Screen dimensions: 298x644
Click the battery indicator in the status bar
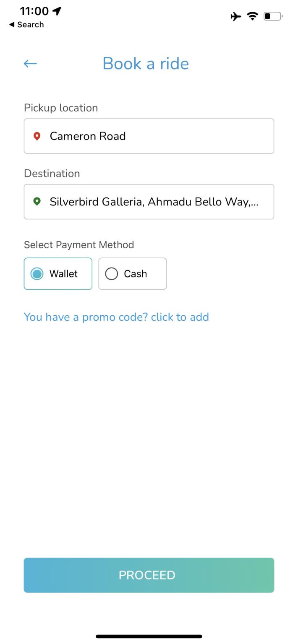click(272, 16)
